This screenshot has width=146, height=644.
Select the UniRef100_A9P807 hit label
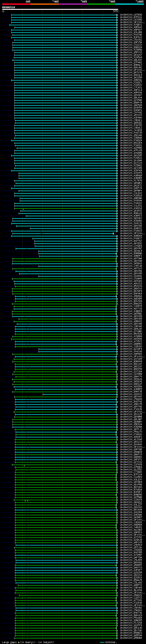click(131, 30)
